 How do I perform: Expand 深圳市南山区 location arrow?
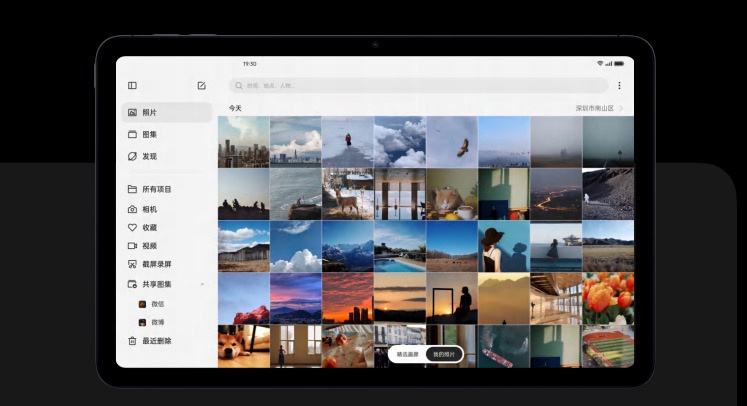621,108
